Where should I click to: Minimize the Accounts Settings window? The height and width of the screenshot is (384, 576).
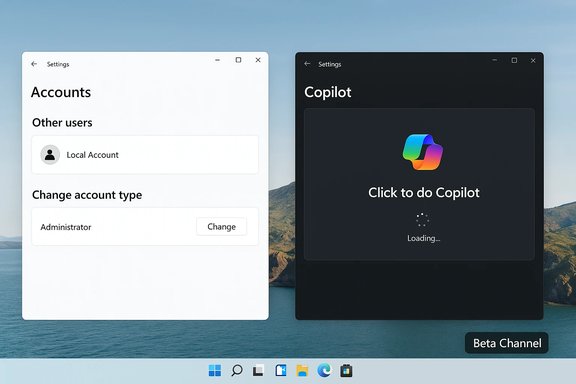217,60
